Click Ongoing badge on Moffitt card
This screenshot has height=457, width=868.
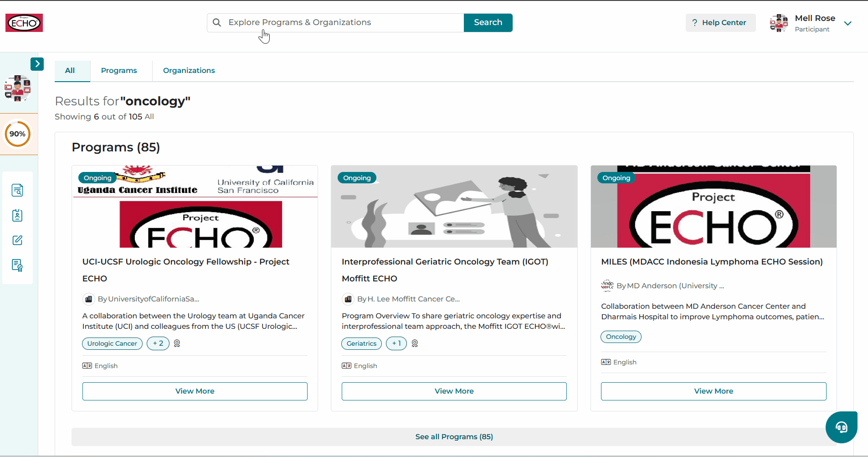click(x=357, y=178)
